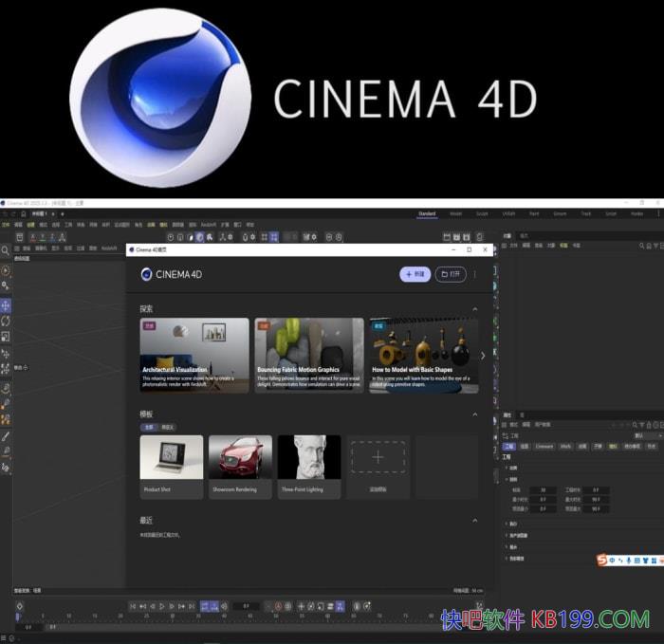Screen dimensions: 664x644
Task: Open the three-dot menu in the quick start dialog
Action: point(475,274)
